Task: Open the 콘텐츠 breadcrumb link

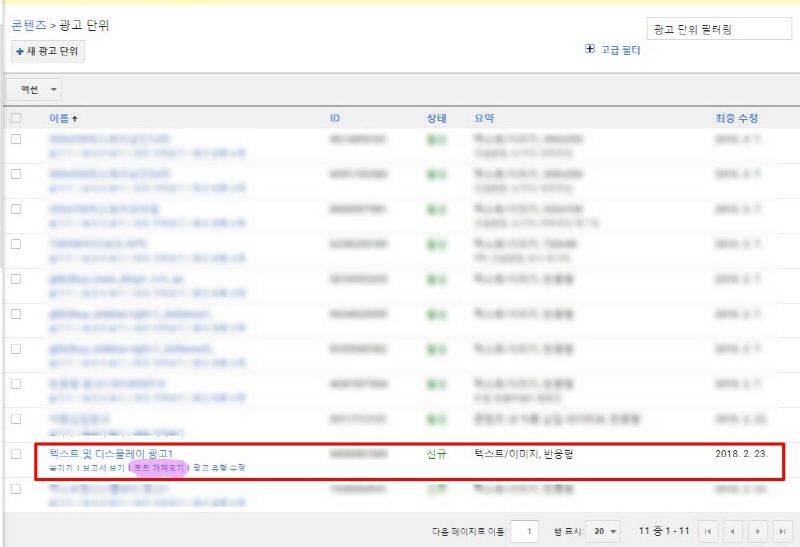Action: click(28, 25)
